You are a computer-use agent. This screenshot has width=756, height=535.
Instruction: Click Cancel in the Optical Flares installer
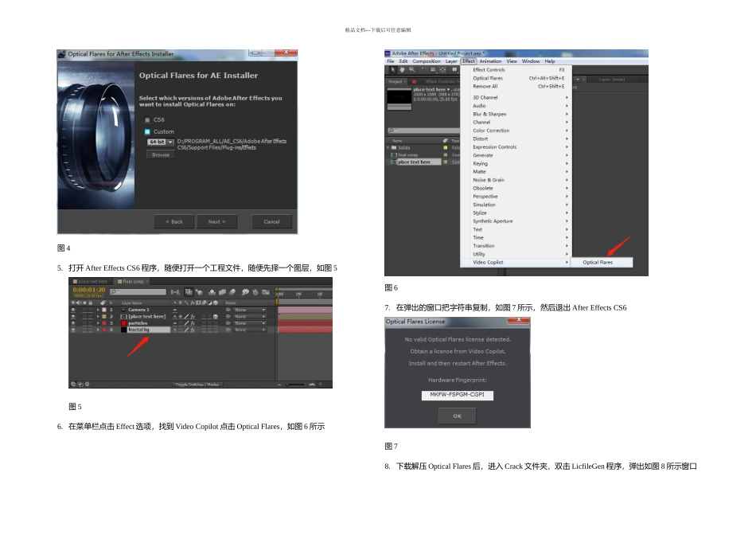point(271,222)
